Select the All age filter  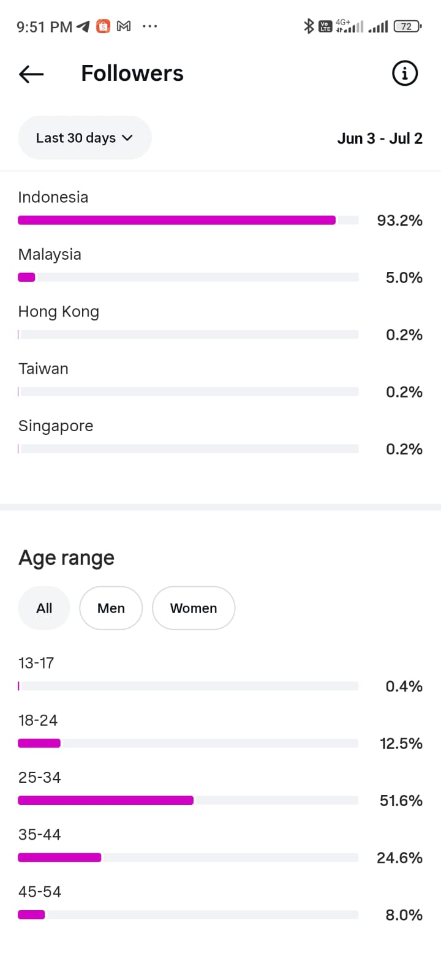coord(44,608)
